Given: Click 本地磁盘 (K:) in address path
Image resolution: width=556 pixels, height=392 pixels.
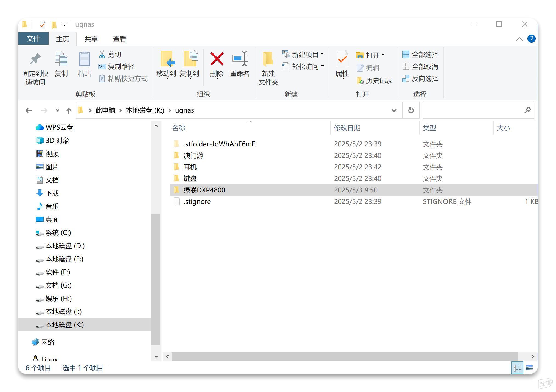Looking at the screenshot, I should pos(145,110).
